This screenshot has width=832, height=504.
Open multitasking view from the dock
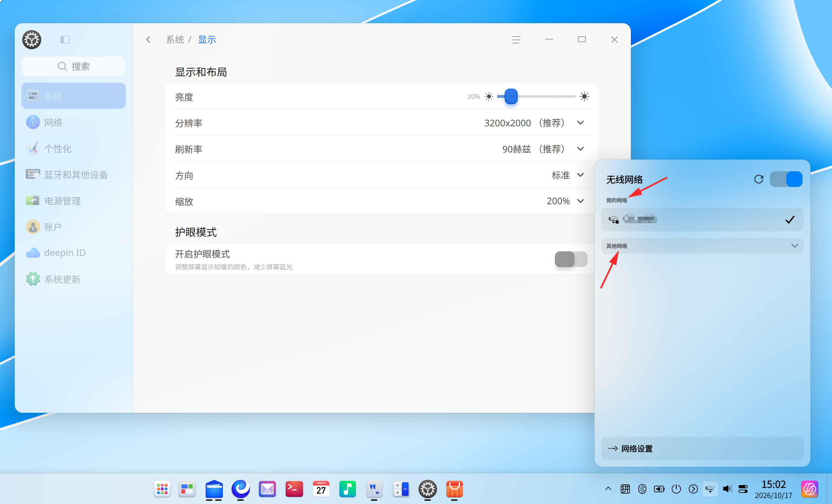(x=187, y=489)
